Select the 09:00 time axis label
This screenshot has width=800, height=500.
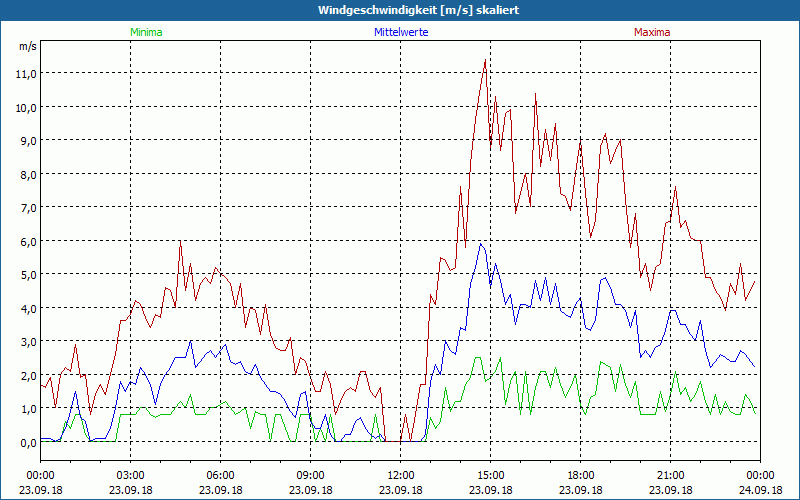click(310, 475)
